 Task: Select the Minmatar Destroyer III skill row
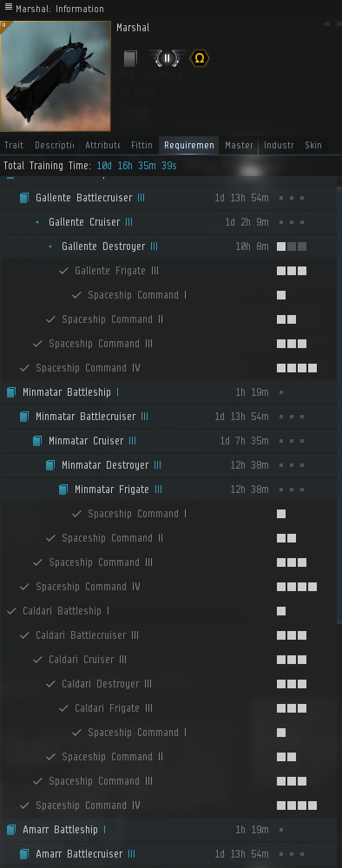pyautogui.click(x=168, y=465)
